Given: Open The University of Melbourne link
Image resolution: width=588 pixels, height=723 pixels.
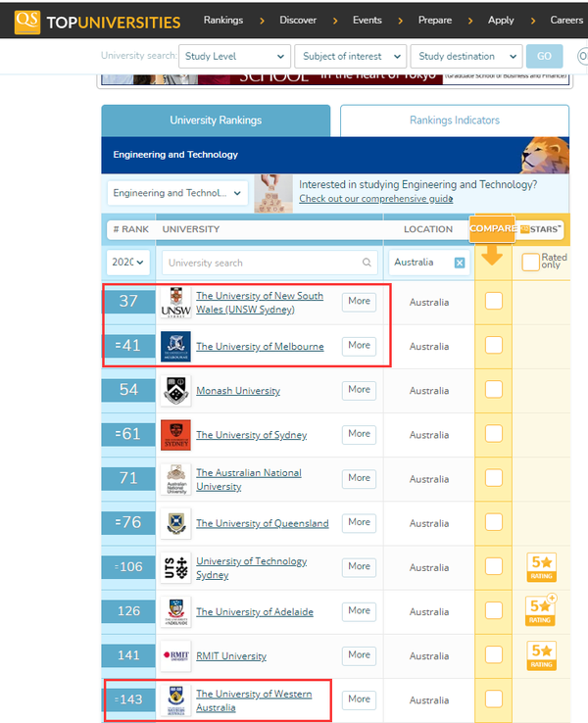Looking at the screenshot, I should click(x=260, y=346).
